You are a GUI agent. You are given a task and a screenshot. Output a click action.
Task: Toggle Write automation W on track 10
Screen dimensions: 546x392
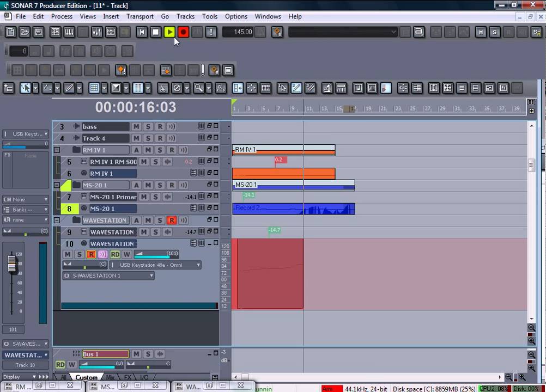127,254
